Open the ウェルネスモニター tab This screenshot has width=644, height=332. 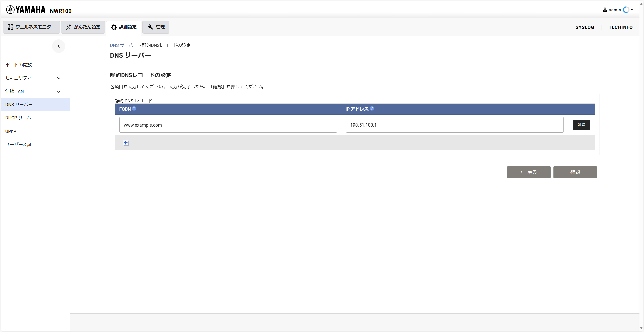31,27
